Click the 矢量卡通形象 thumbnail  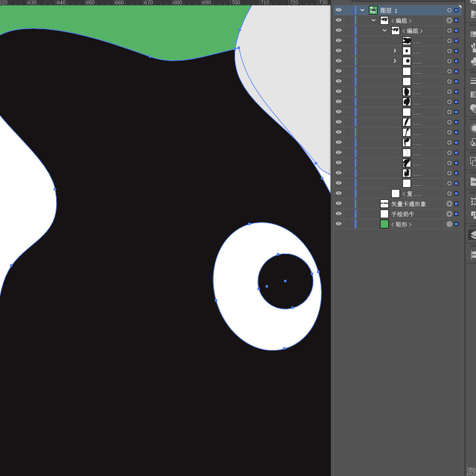click(x=385, y=204)
